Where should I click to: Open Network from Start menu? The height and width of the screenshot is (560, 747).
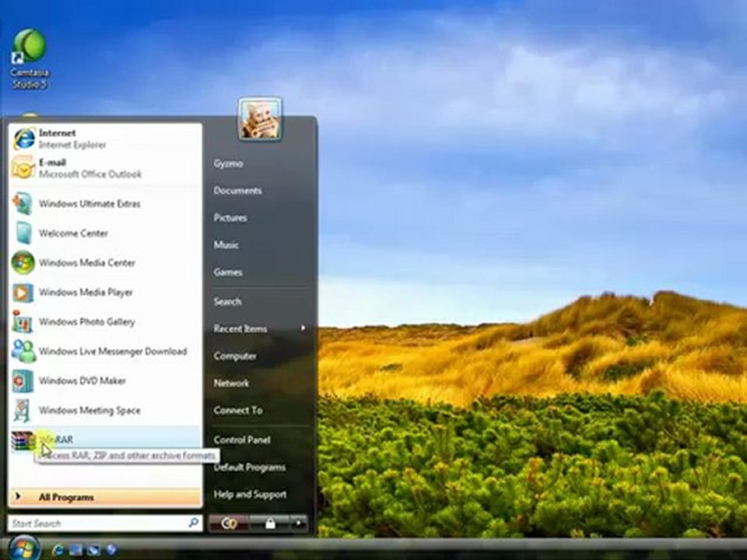[231, 383]
